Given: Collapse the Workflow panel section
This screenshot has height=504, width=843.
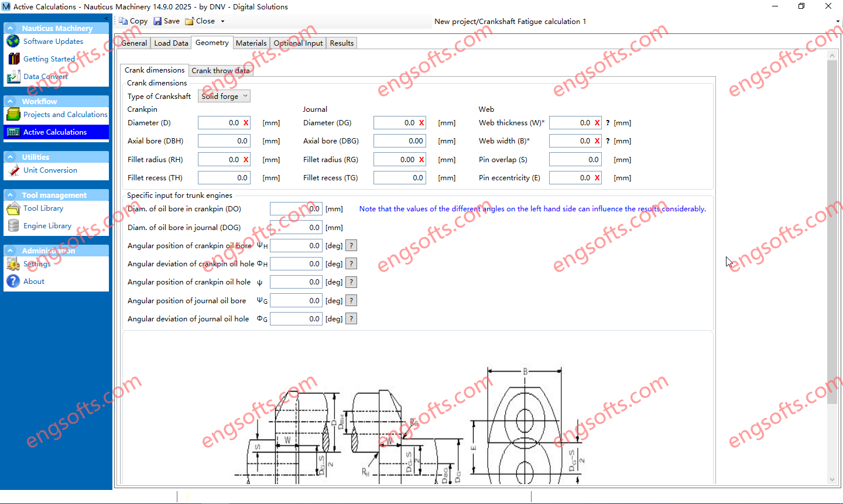Looking at the screenshot, I should point(11,101).
